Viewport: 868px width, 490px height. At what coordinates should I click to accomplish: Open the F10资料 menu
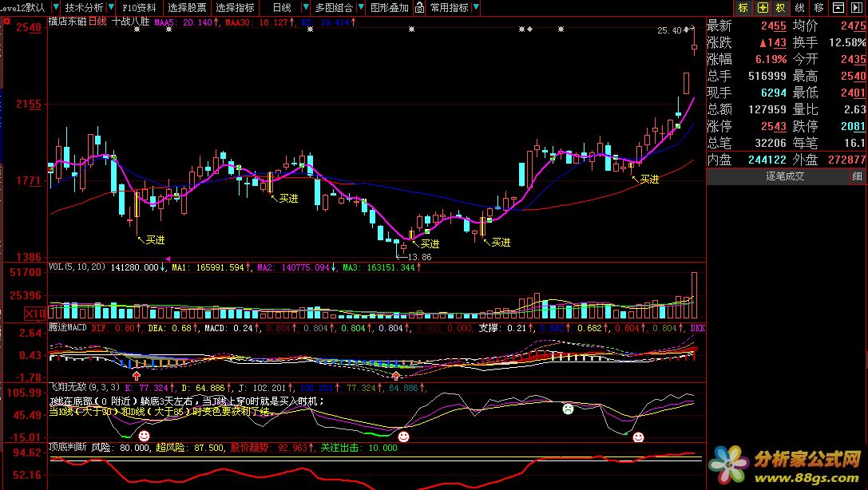(139, 8)
